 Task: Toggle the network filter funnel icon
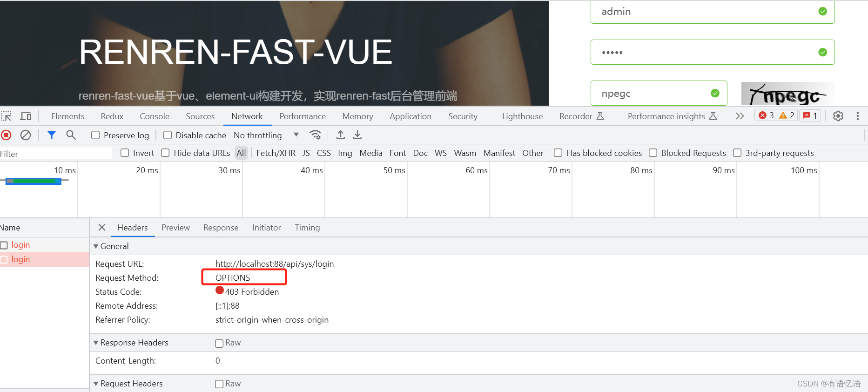(52, 135)
